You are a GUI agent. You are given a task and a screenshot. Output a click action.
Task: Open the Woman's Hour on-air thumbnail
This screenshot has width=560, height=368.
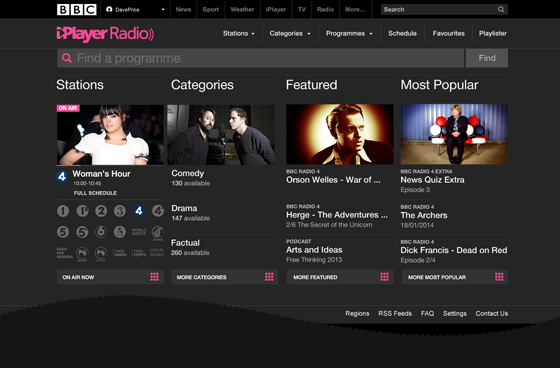(x=110, y=135)
